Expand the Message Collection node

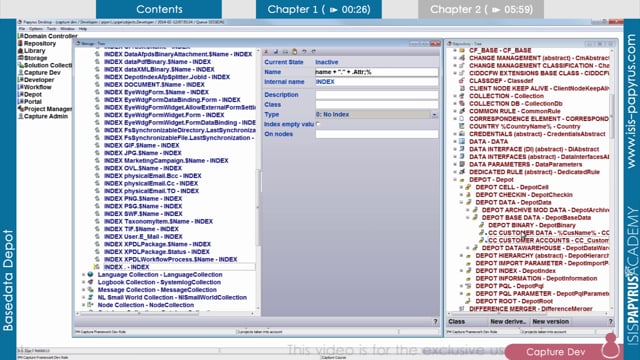pos(84,290)
